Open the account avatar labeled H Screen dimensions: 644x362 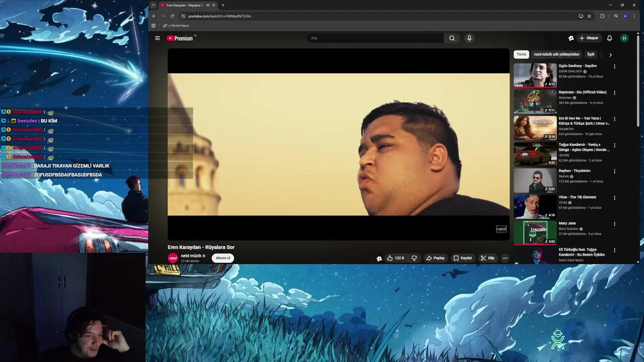(x=624, y=38)
